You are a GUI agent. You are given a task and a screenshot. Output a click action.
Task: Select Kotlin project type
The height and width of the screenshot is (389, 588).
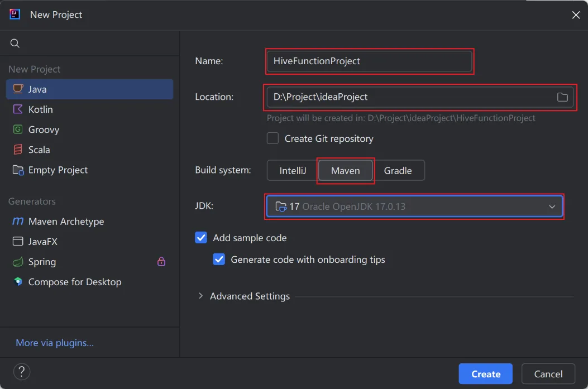(x=90, y=109)
